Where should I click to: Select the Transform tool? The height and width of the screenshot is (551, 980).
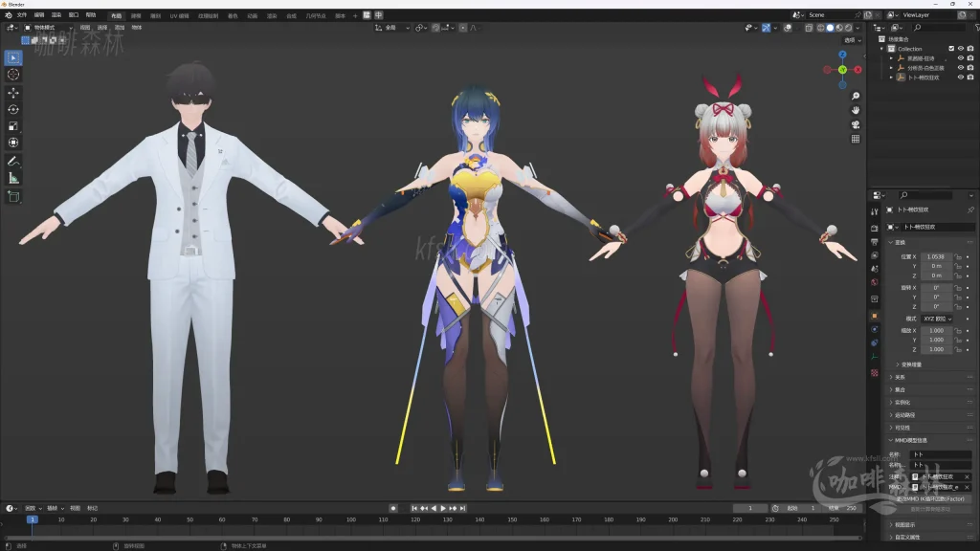point(13,143)
